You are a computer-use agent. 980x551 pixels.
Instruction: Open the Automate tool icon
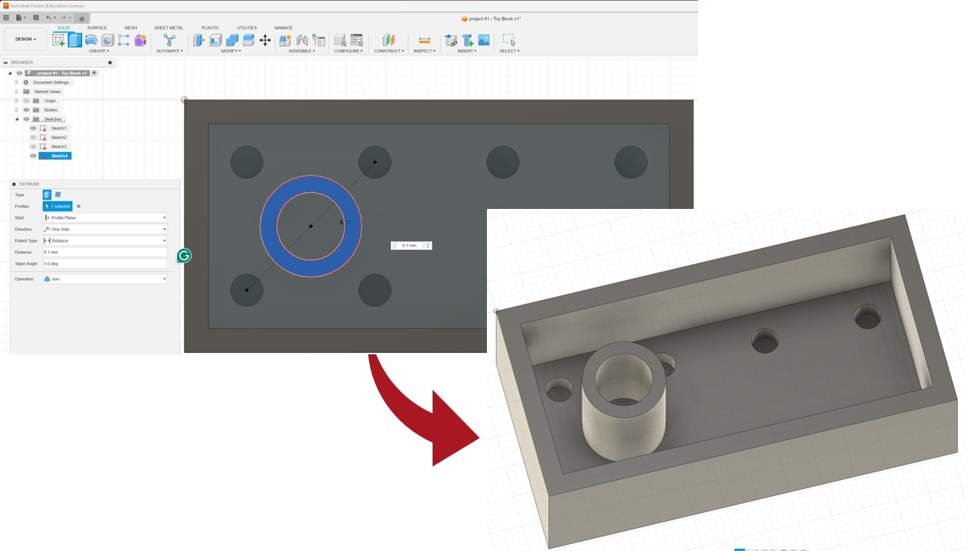pos(169,40)
